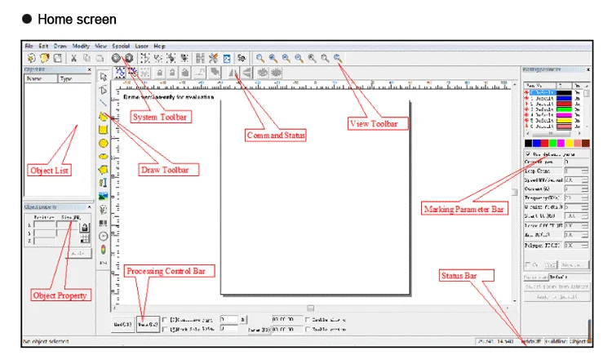
Task: Click the part count input field
Action: pyautogui.click(x=228, y=319)
